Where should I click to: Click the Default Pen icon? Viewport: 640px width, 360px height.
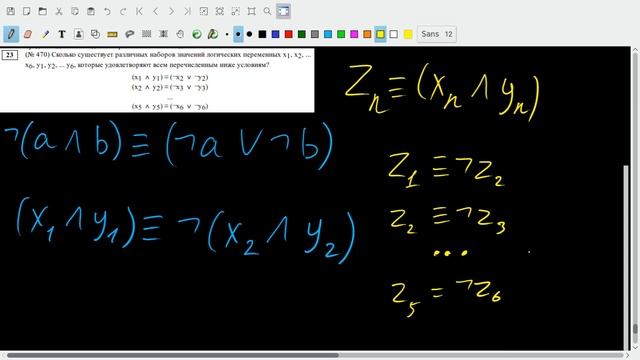[x=213, y=34]
